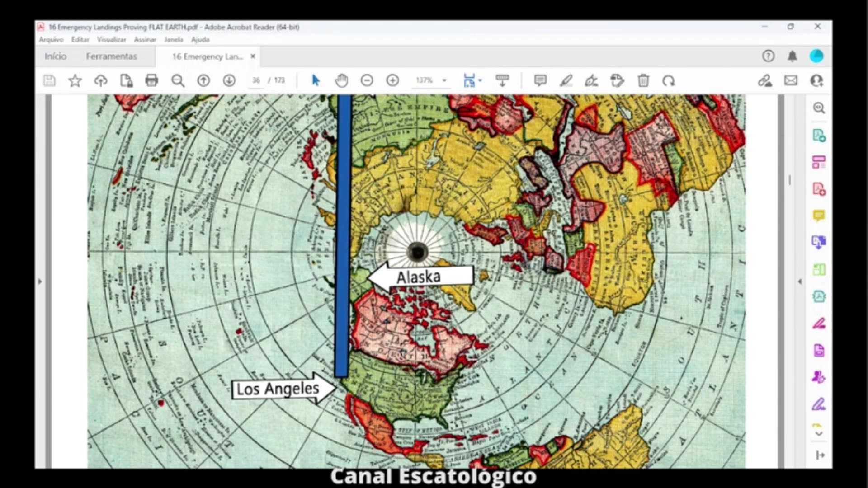Open the notifications bell

coord(792,56)
